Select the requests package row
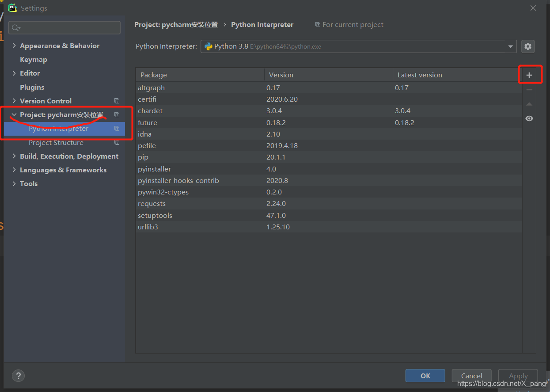Viewport: 550px width, 392px height. pos(329,203)
